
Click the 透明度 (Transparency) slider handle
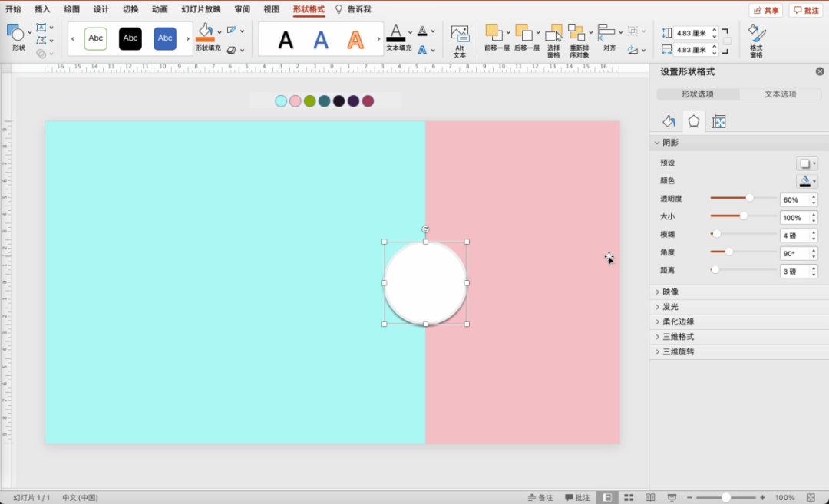coord(750,198)
